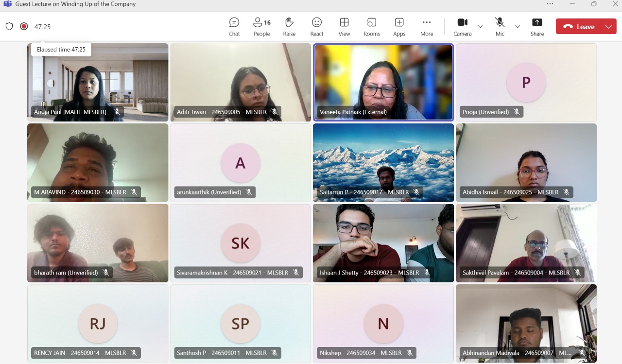Image resolution: width=622 pixels, height=364 pixels.
Task: Open the Apps panel
Action: pos(399,27)
